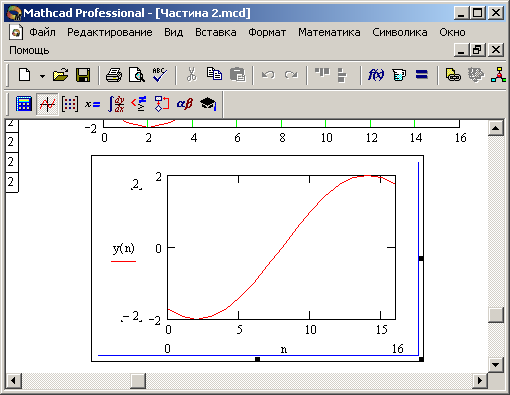Image resolution: width=510 pixels, height=395 pixels.
Task: Minimize the inner document window
Action: tap(461, 50)
